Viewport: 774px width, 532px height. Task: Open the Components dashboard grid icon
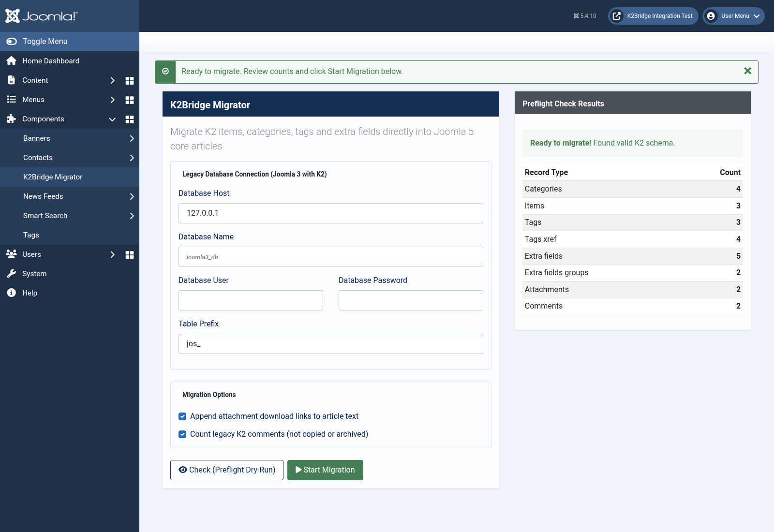coord(130,119)
